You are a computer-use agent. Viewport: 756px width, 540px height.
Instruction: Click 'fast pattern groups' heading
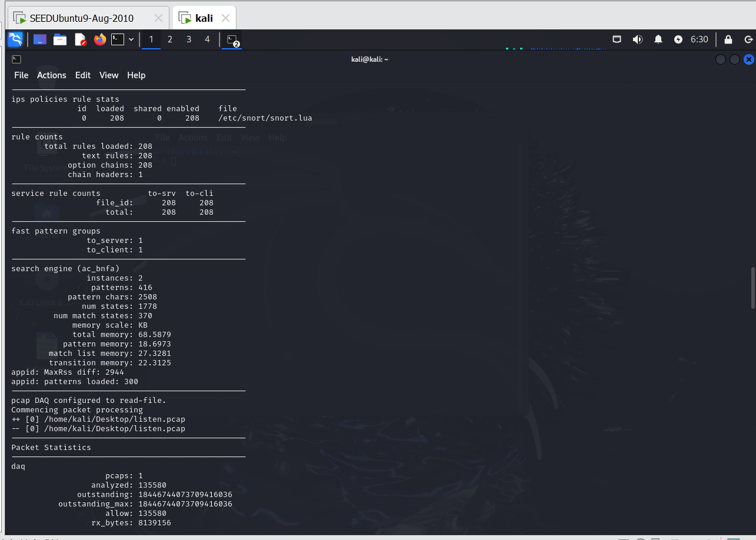(x=56, y=231)
